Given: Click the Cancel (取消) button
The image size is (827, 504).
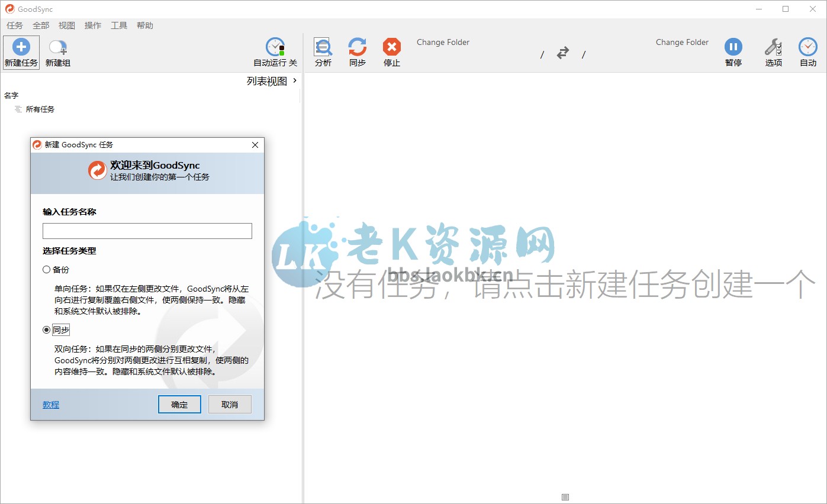Looking at the screenshot, I should [x=230, y=405].
